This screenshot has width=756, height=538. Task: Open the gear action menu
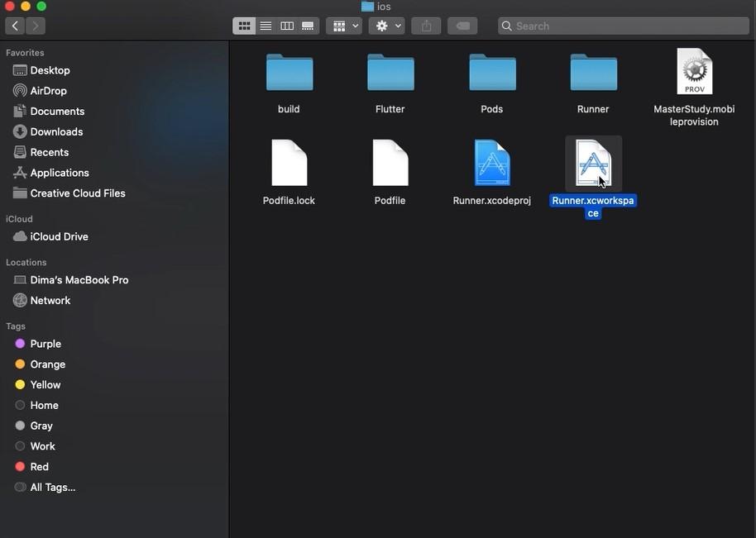[387, 26]
